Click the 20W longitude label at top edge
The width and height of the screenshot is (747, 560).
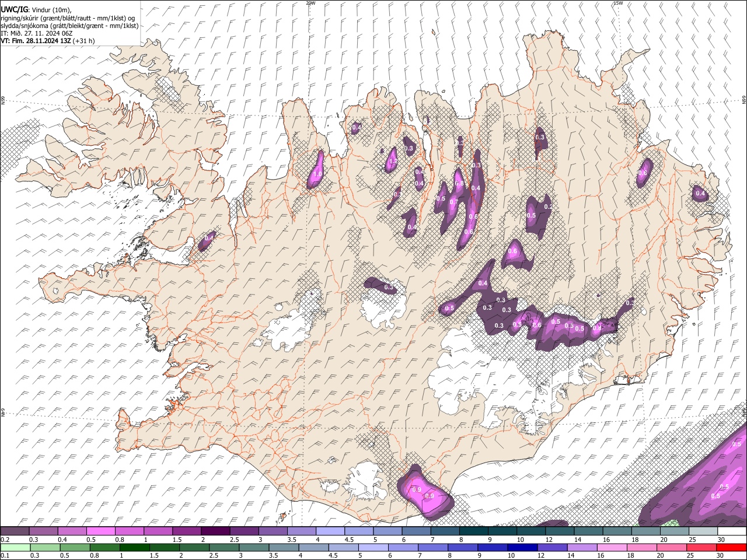310,3
